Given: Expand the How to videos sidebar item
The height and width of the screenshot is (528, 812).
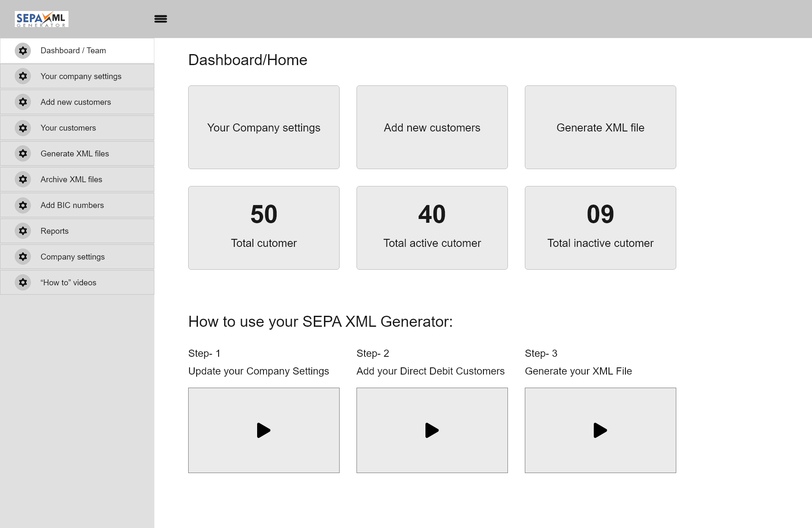Looking at the screenshot, I should (x=77, y=282).
